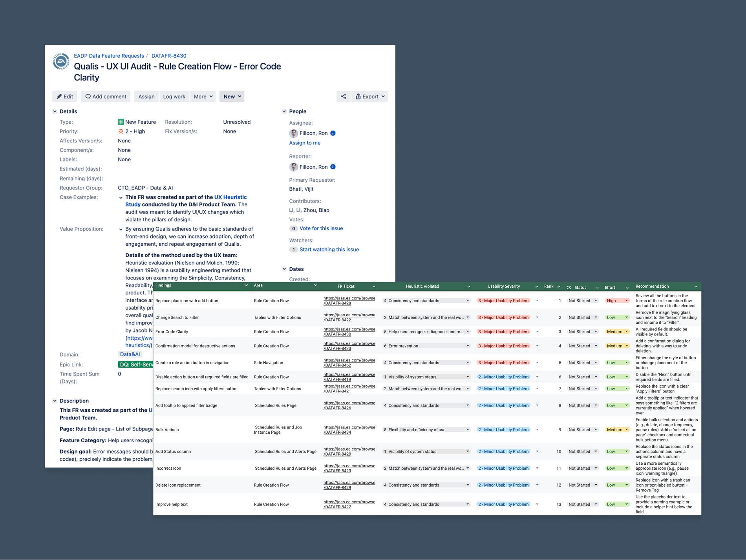746x560 pixels.
Task: Open Not Started status for Change Search to Filter
Action: point(583,318)
